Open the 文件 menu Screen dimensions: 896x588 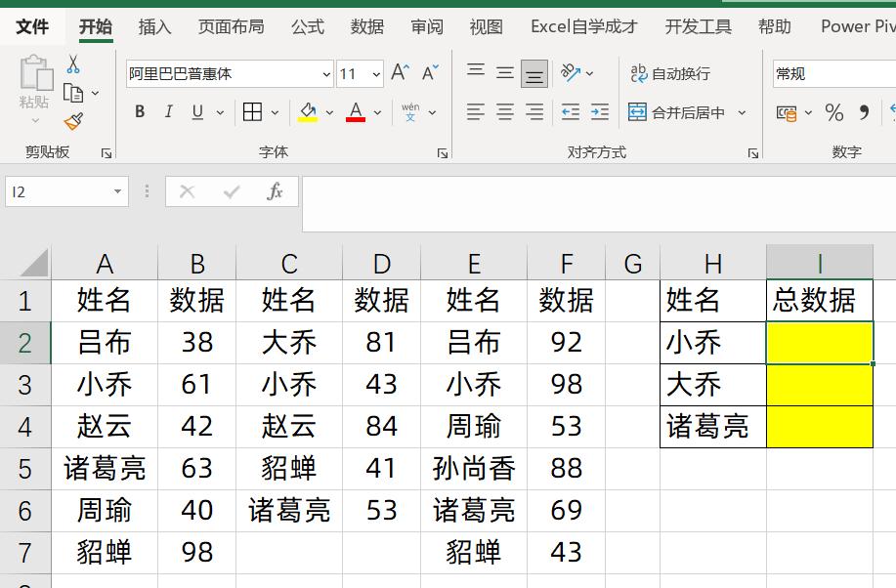pos(32,26)
